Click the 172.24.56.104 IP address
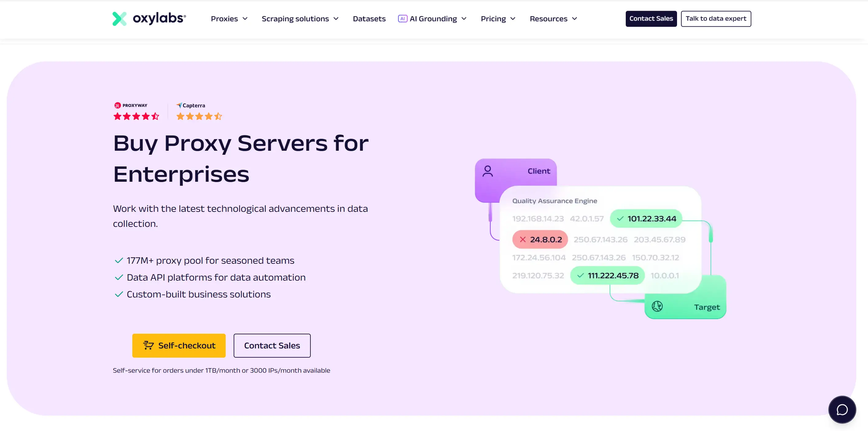 [539, 258]
